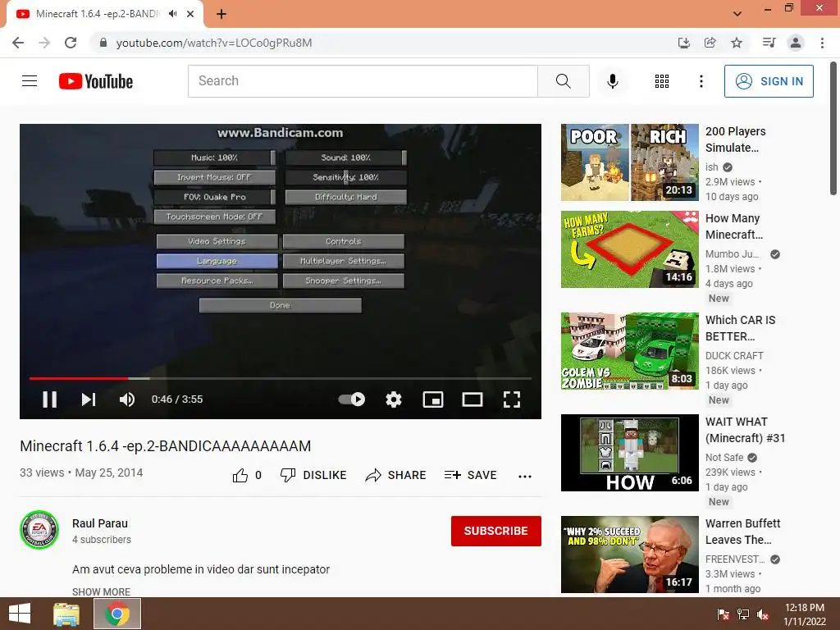Dislike the video
The height and width of the screenshot is (630, 840).
pos(313,475)
